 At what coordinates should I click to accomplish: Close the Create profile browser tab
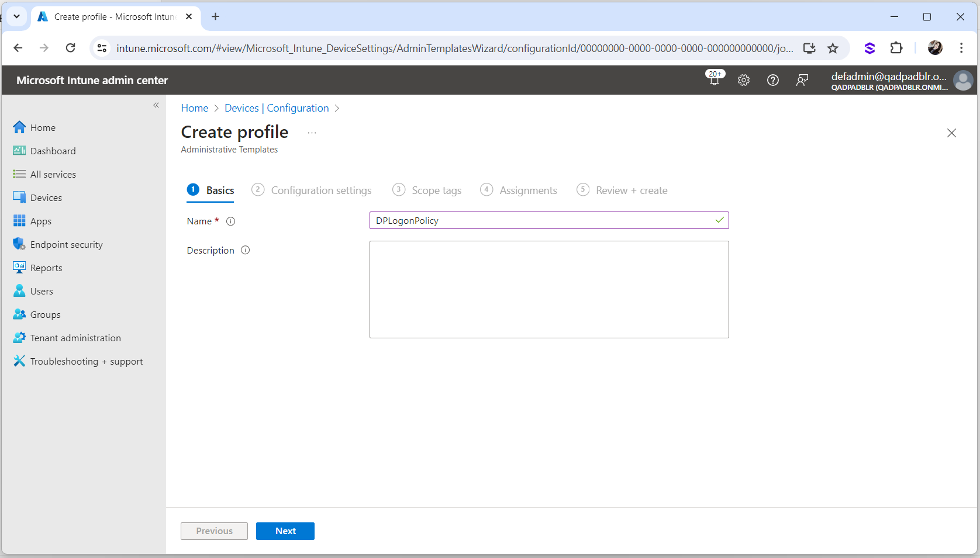tap(189, 16)
